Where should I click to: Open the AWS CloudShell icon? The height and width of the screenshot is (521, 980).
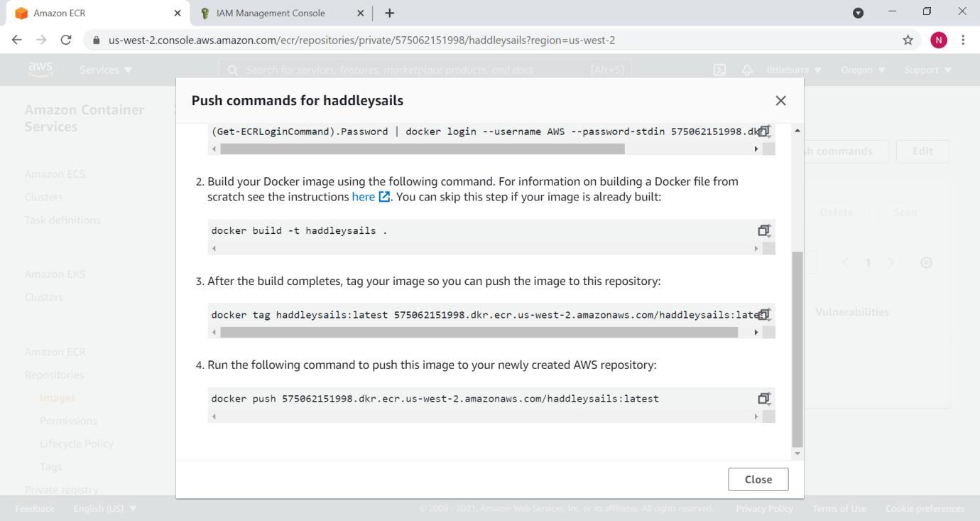pyautogui.click(x=719, y=70)
